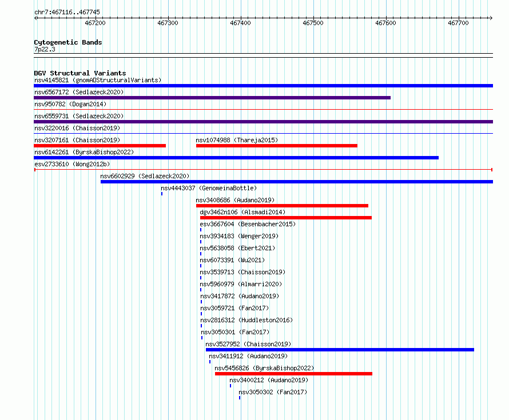The height and width of the screenshot is (420, 509).
Task: Select the red dgv3462n106 variant bar
Action: tap(285, 218)
